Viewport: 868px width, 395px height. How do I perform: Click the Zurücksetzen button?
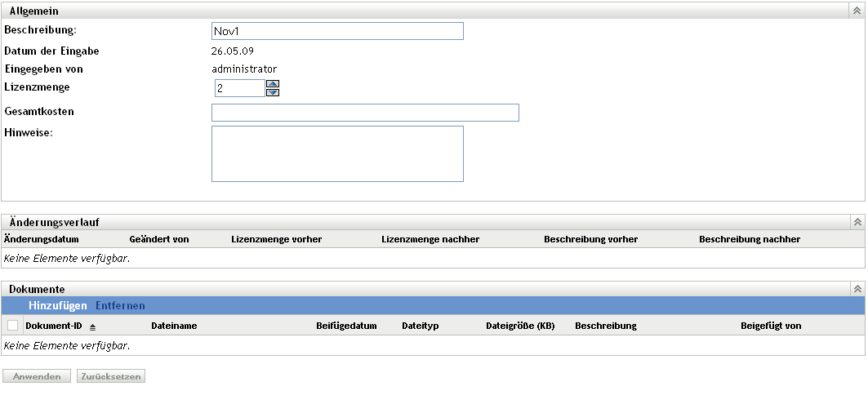tap(111, 376)
